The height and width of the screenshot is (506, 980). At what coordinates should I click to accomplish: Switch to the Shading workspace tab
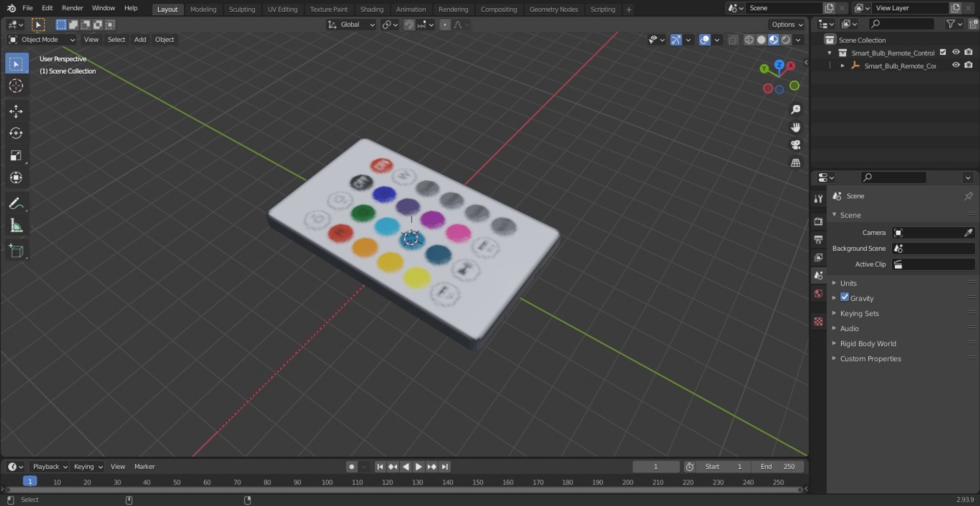[372, 9]
